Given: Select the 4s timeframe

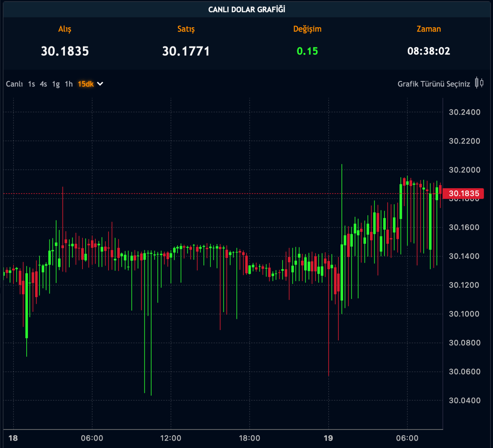Looking at the screenshot, I should [x=43, y=84].
